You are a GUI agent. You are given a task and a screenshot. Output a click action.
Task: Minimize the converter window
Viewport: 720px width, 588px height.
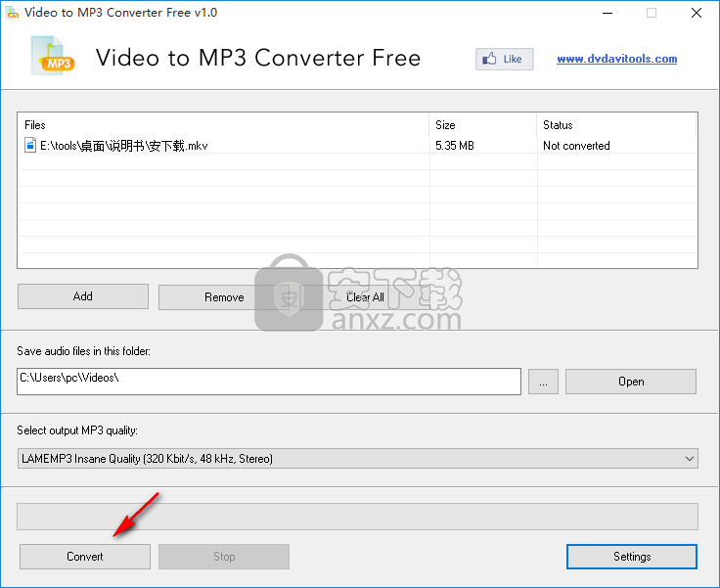tap(607, 13)
